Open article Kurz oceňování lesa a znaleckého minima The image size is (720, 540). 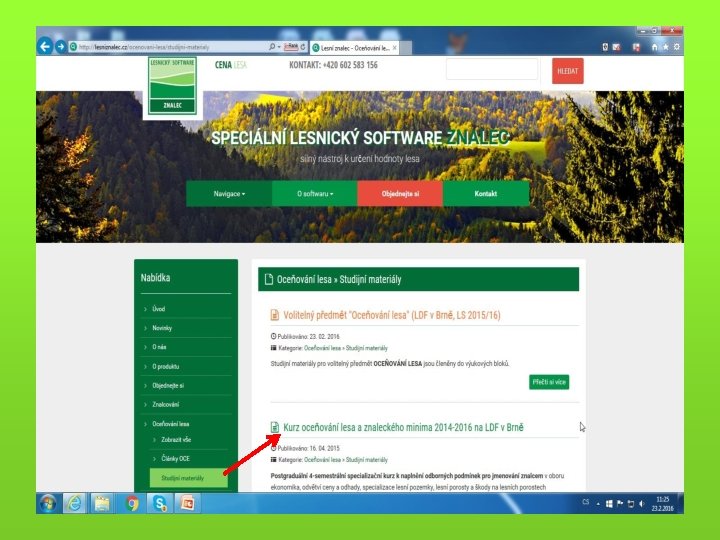point(403,427)
